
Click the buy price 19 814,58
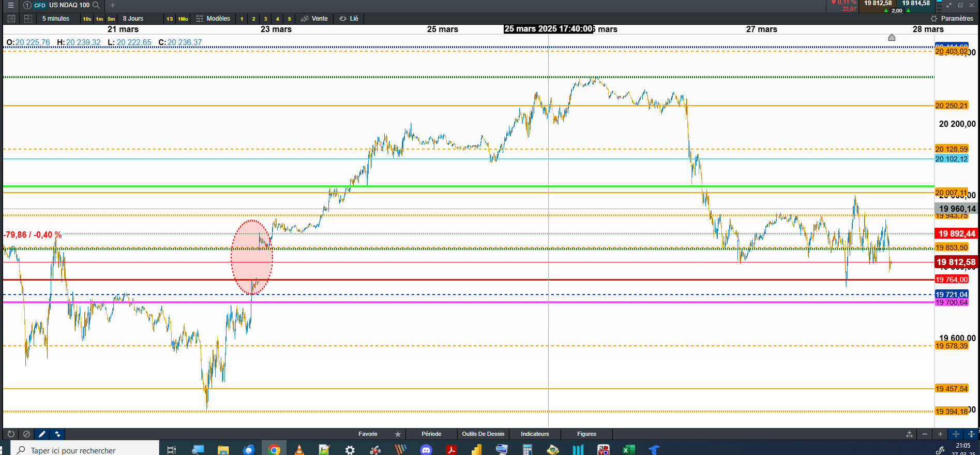point(916,3)
